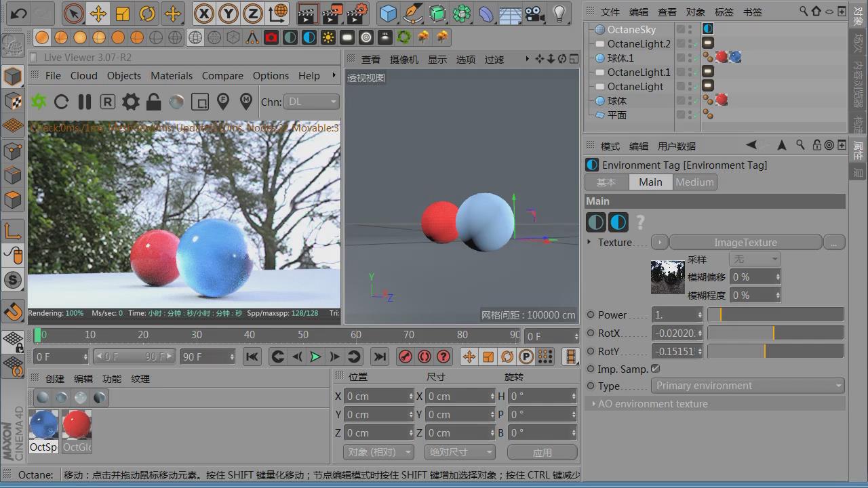The image size is (868, 488).
Task: Open the 绝对尺寸 dropdown
Action: click(x=460, y=451)
